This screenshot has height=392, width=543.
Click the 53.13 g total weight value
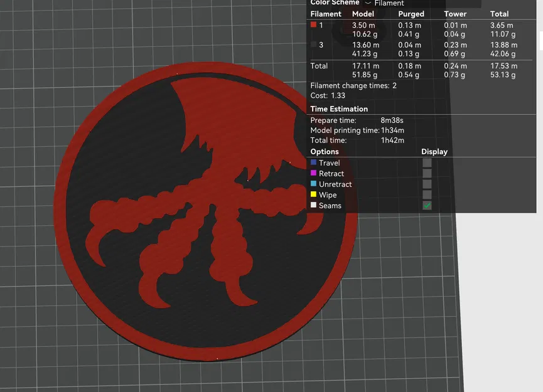click(502, 75)
